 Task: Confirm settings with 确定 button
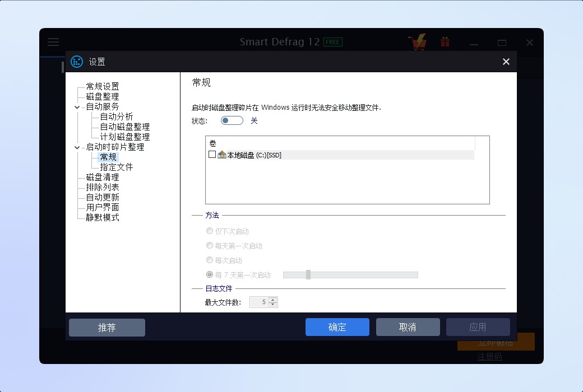pos(337,327)
